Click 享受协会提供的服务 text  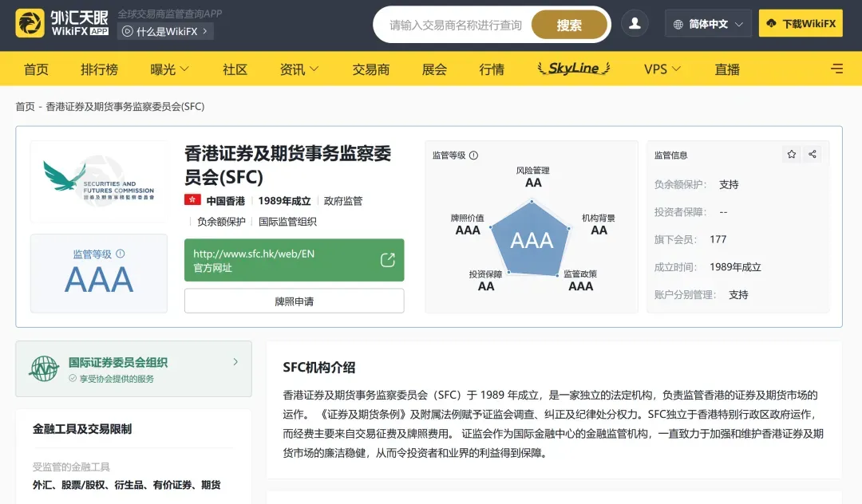117,379
